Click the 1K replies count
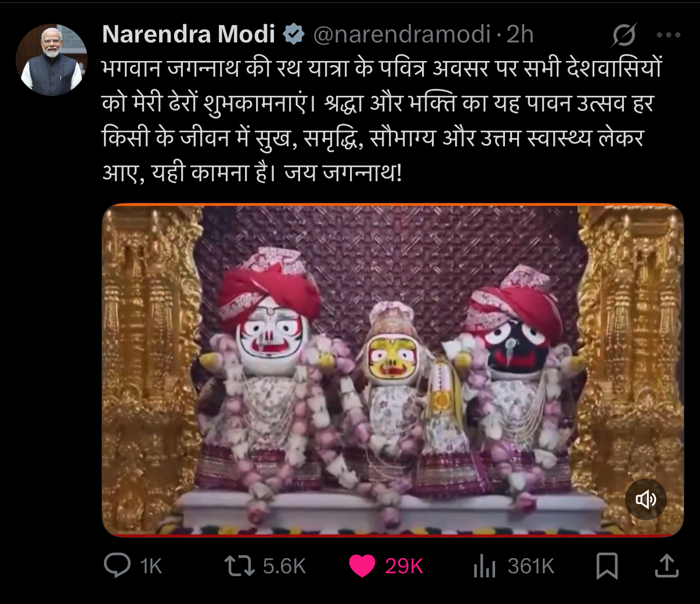 (x=151, y=566)
